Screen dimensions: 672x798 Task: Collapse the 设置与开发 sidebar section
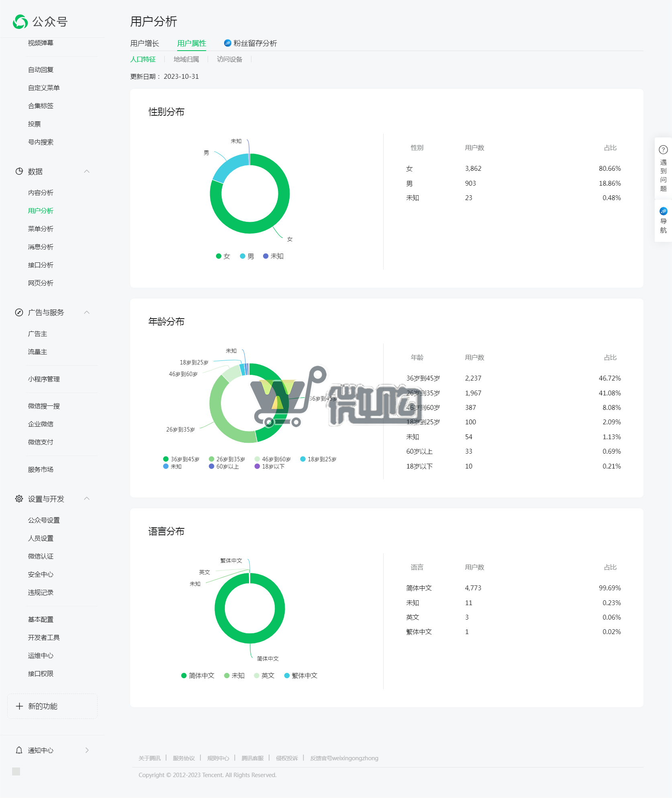coord(87,499)
